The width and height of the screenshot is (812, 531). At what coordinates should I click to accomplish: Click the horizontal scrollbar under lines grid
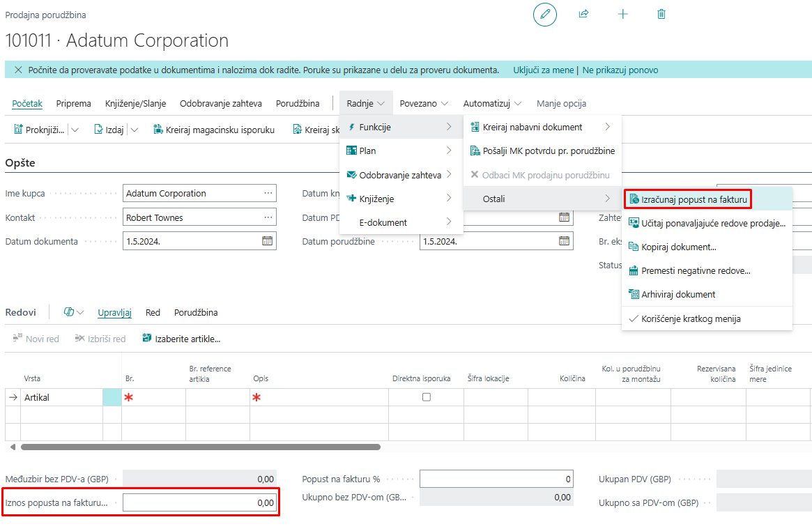pos(201,447)
